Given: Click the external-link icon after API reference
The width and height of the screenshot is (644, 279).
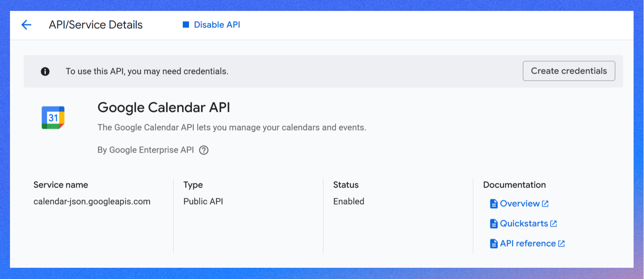Looking at the screenshot, I should (x=561, y=244).
